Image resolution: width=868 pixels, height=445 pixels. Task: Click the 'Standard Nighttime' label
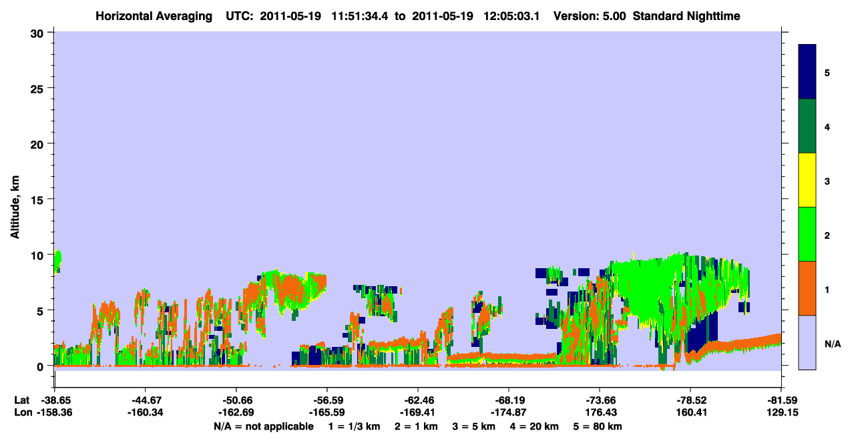pyautogui.click(x=686, y=15)
